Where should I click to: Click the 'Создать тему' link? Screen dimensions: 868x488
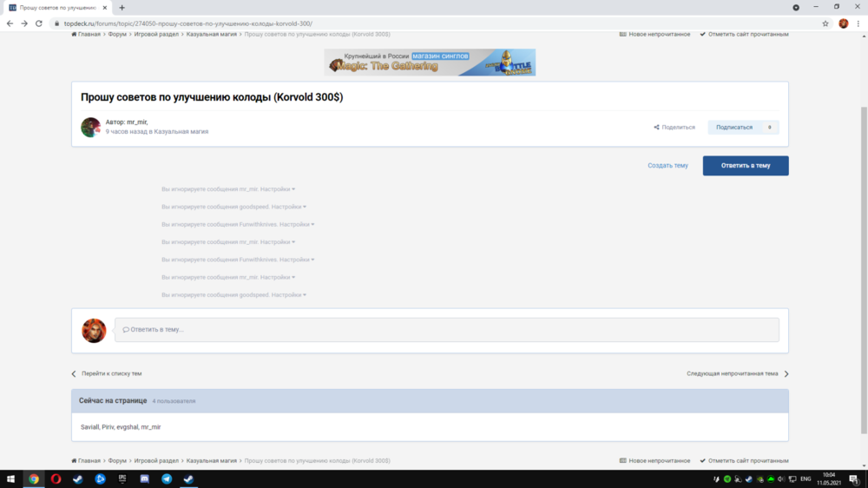tap(667, 165)
